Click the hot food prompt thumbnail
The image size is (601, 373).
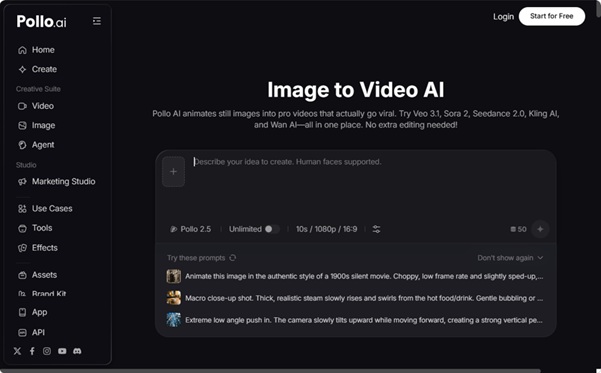click(174, 298)
